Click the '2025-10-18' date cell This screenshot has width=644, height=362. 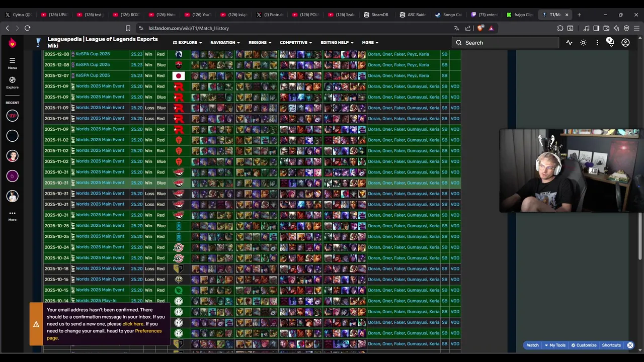56,268
